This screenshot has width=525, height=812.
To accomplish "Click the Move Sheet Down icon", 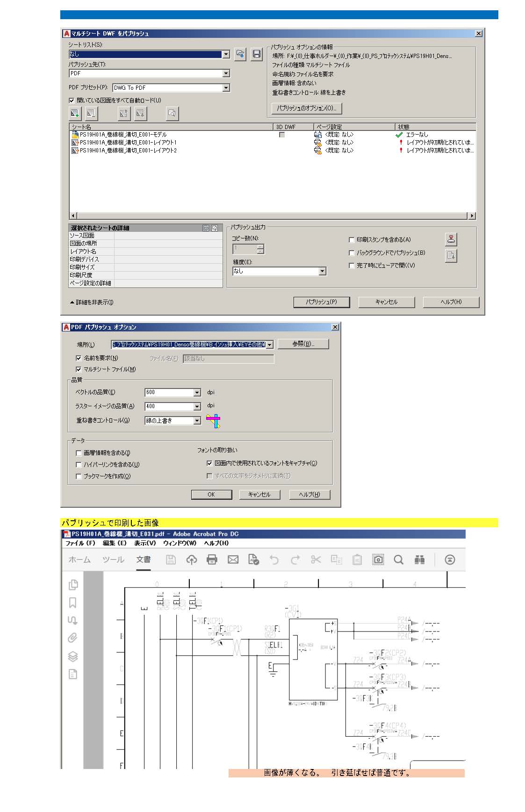I will 140,113.
